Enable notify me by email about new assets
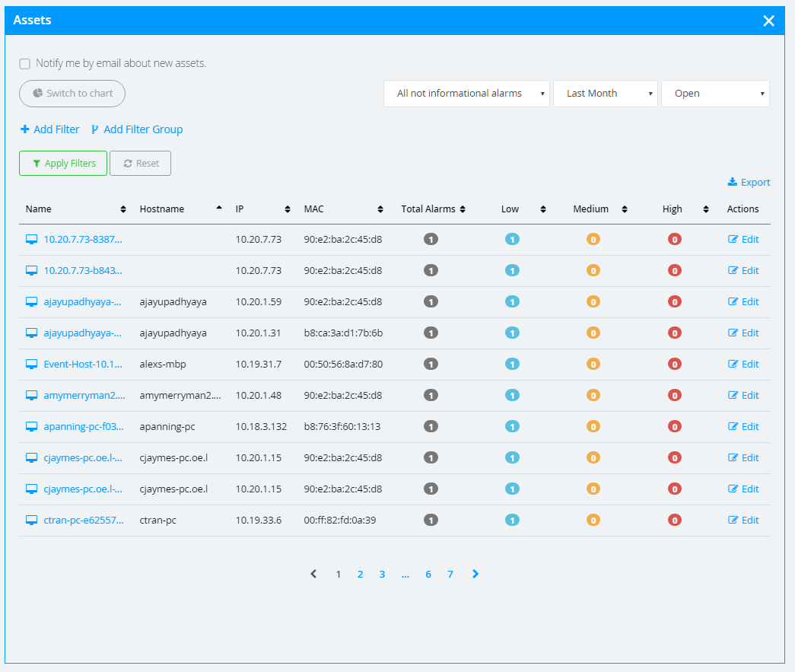Screen dimensions: 795x672 pos(24,64)
